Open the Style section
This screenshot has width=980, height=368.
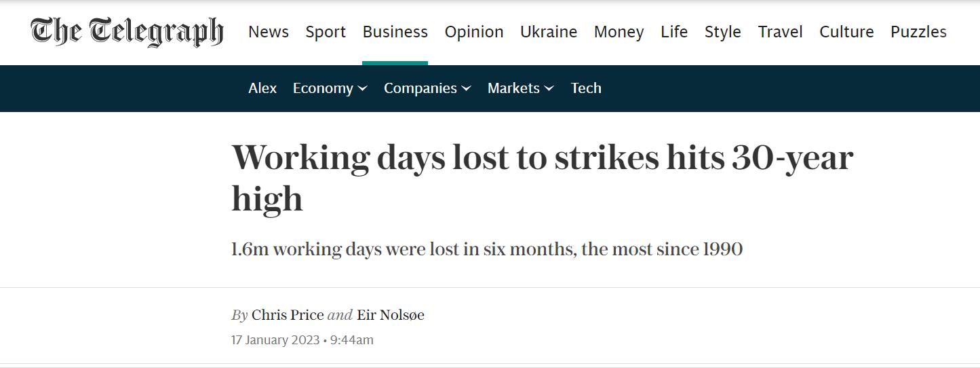pos(723,32)
